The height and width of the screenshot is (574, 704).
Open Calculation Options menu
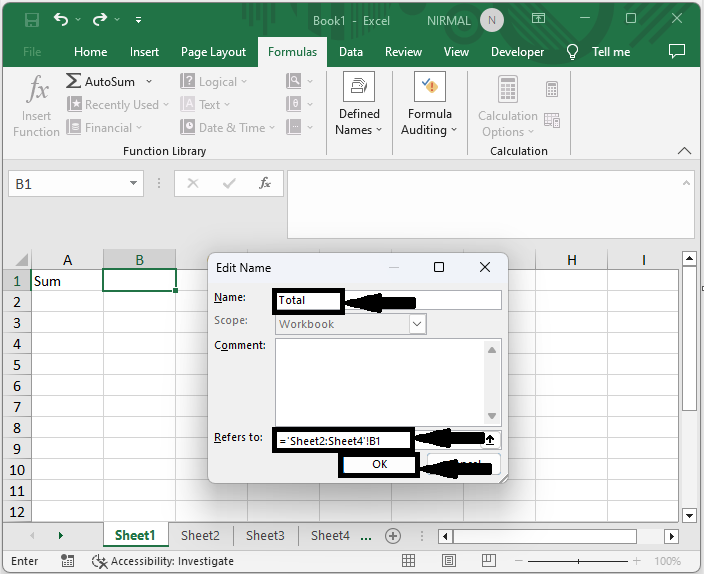(x=508, y=106)
